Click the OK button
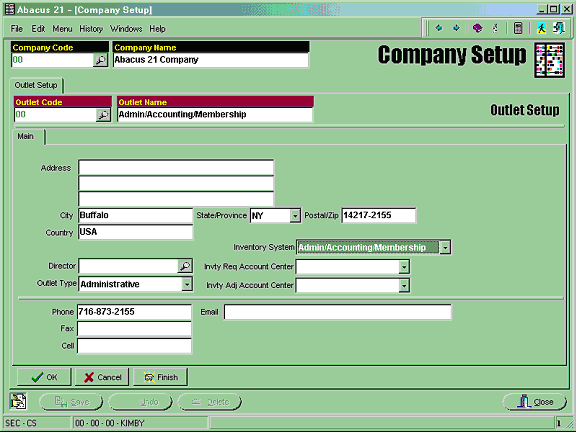576x432 pixels. [44, 377]
